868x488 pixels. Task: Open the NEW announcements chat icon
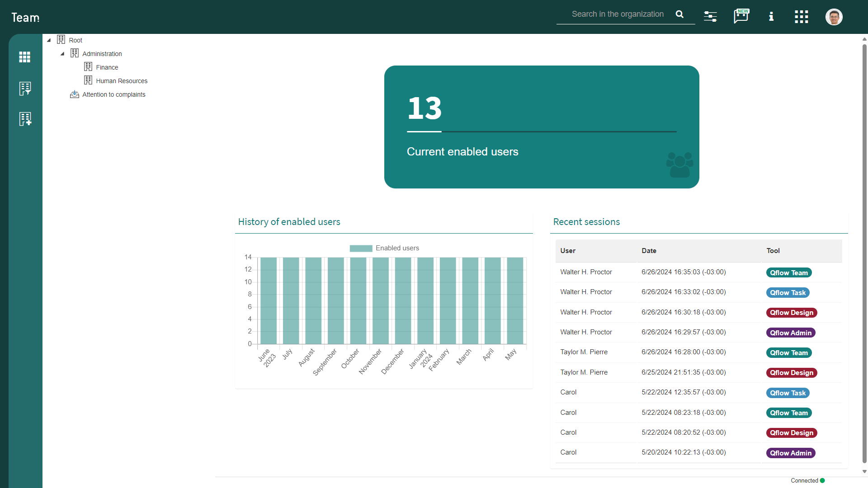coord(741,16)
